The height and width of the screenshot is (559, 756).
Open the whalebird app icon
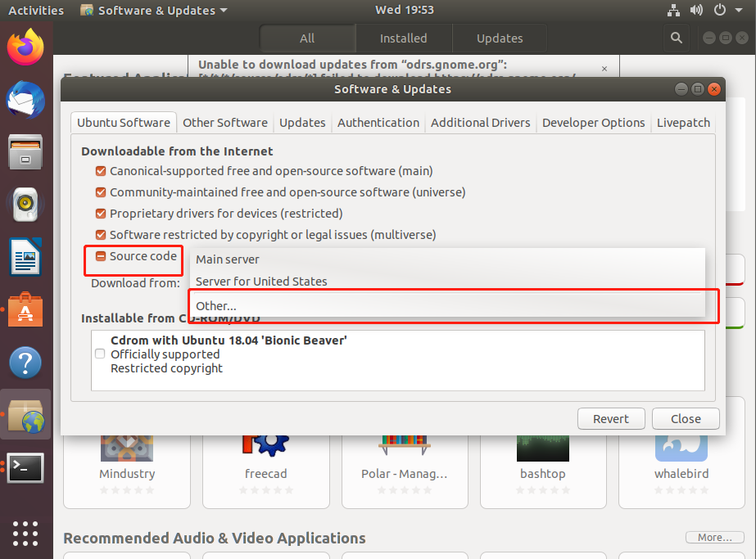681,449
